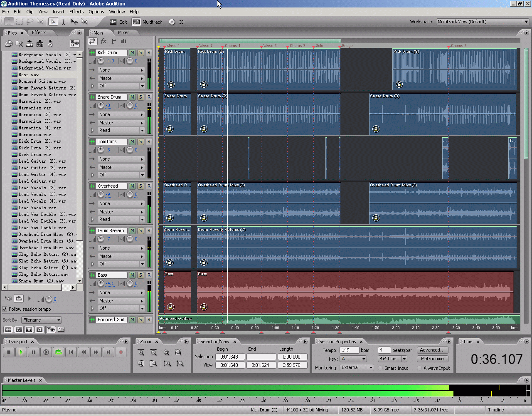Mute the Kick Drum track
Image resolution: width=532 pixels, height=416 pixels.
tap(132, 52)
